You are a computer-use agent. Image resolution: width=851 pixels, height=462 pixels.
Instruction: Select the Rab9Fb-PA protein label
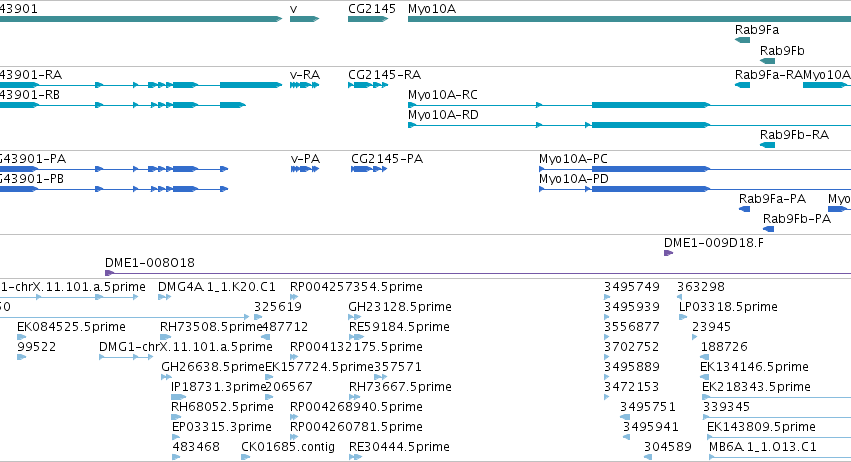point(797,219)
